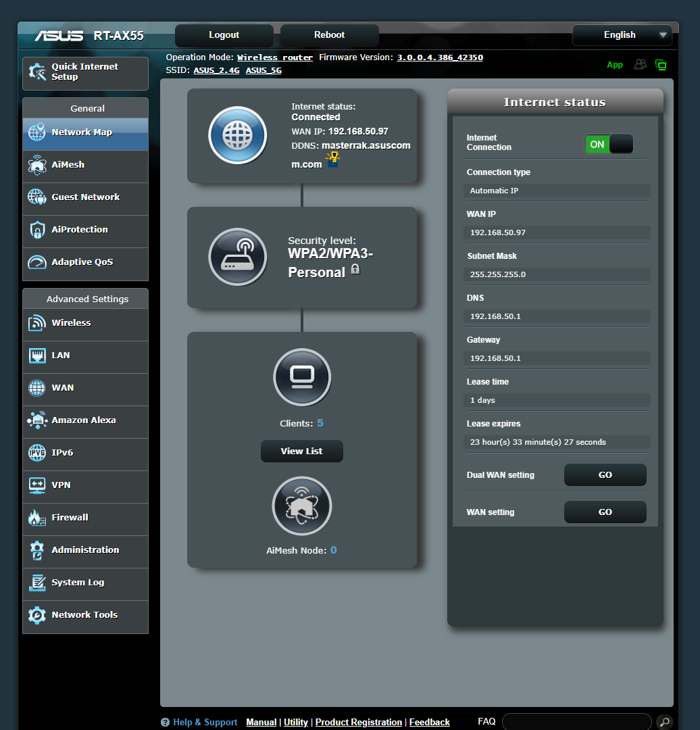Click the large internet globe icon in the map
Screen dimensions: 700x730
[x=237, y=135]
